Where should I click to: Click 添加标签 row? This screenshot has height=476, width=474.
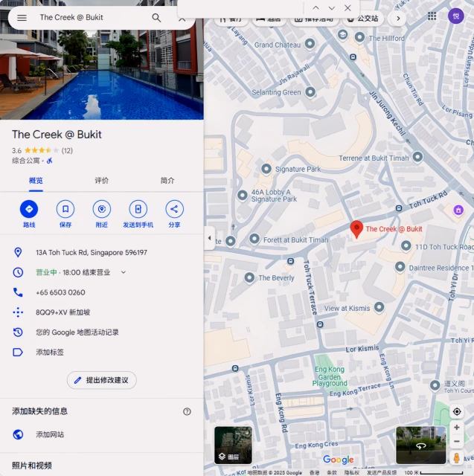point(102,352)
